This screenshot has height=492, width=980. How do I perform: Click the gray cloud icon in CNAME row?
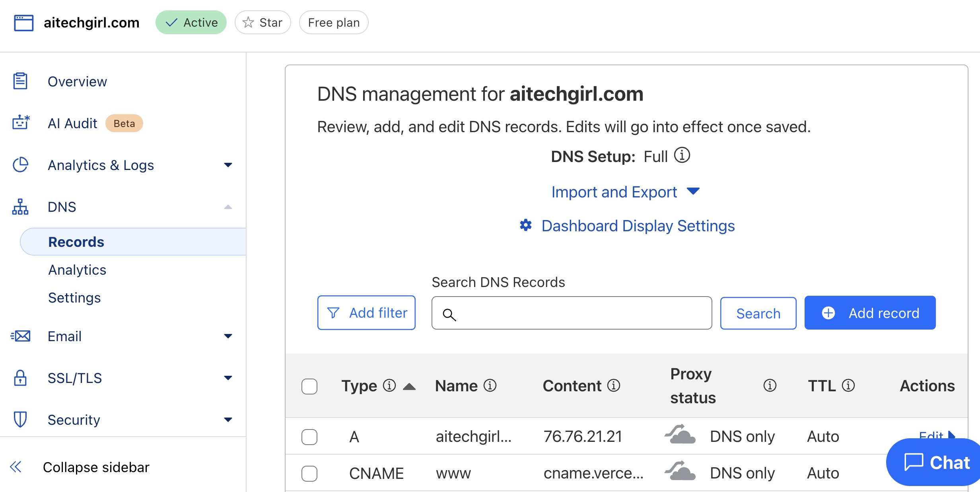(680, 471)
